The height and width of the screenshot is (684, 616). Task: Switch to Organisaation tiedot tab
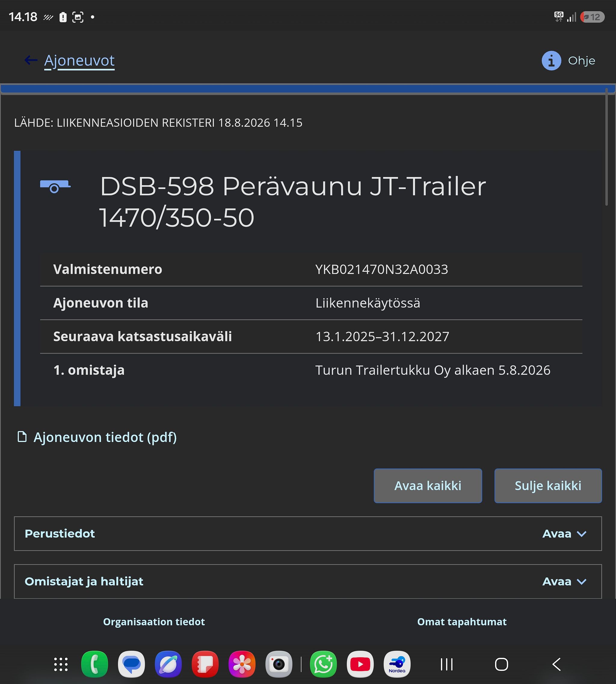tap(154, 622)
